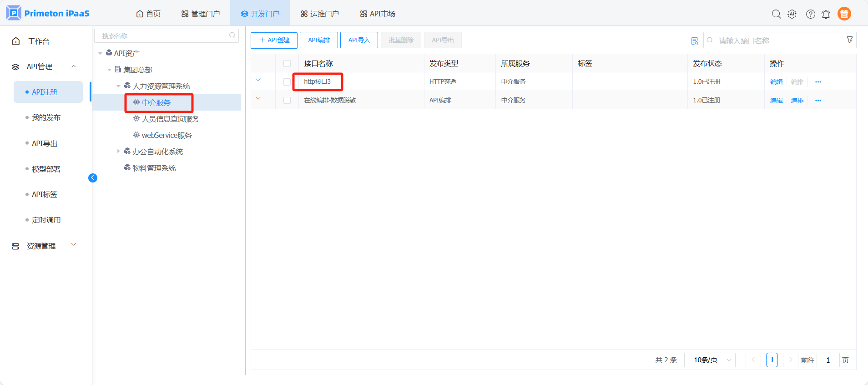This screenshot has height=385, width=868.
Task: Click the orange user avatar icon
Action: point(844,14)
